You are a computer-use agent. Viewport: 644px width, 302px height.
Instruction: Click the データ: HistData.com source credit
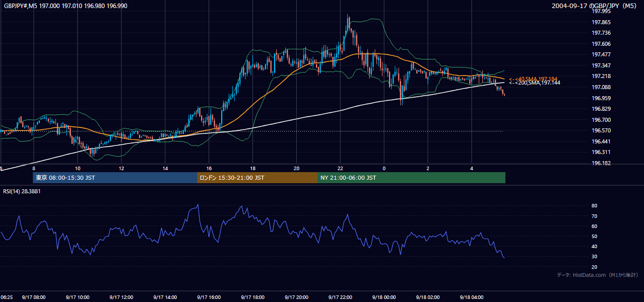[597, 275]
